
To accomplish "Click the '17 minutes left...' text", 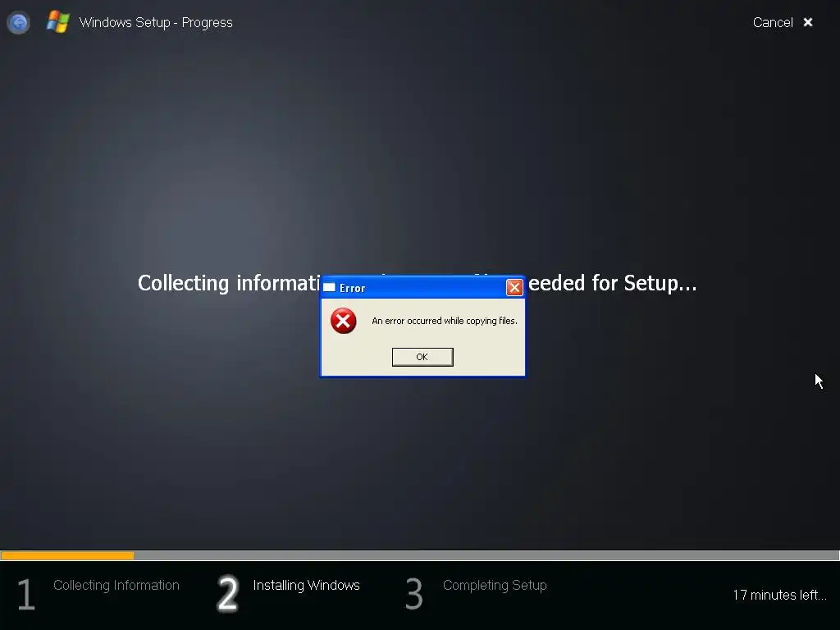I will click(779, 596).
